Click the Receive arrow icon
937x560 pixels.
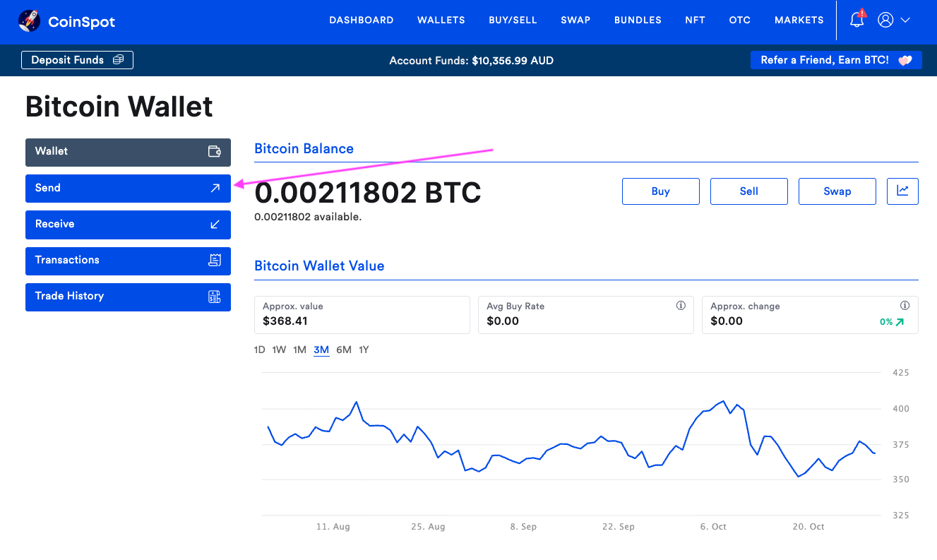coord(215,224)
